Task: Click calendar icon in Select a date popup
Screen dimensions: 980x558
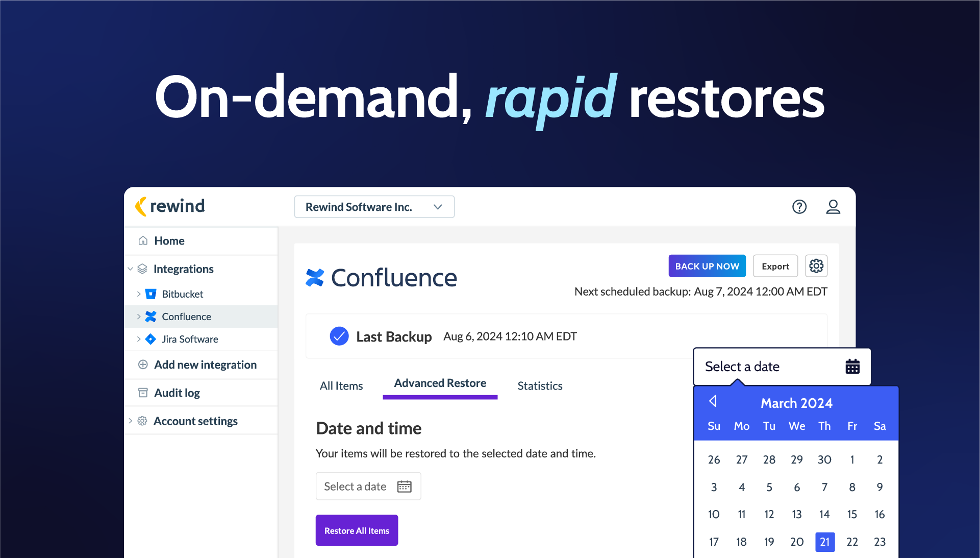Action: coord(852,367)
